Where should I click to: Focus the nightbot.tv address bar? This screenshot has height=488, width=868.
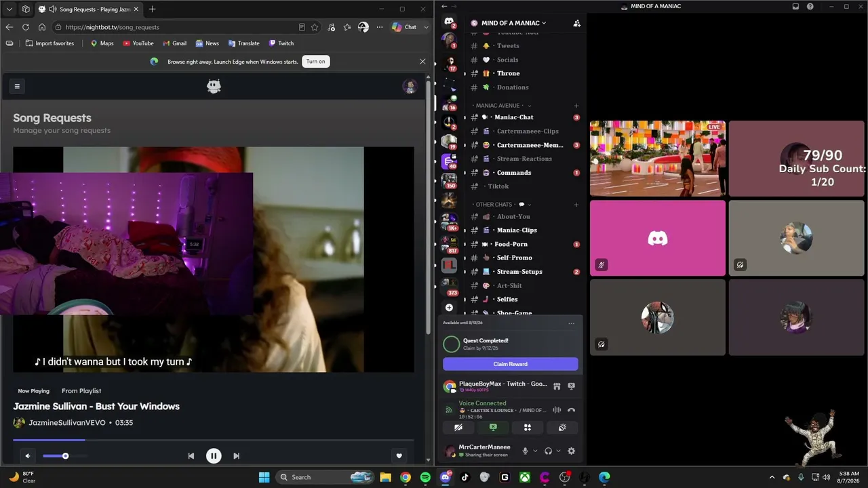(x=176, y=27)
